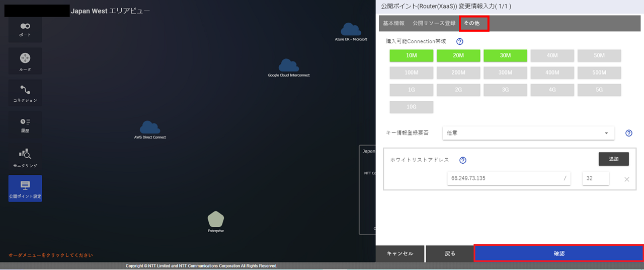Expand the キー情報登録要否 dropdown showing 任意
Viewport: 644px width, 270px height.
[528, 133]
